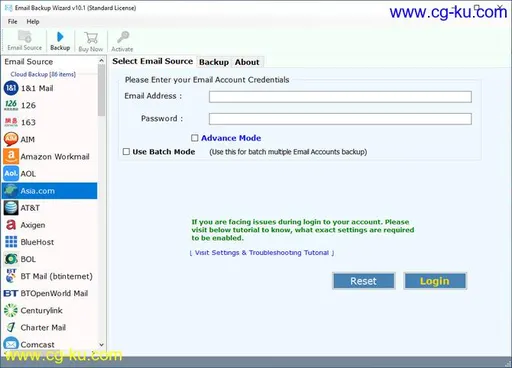Select the Comcast envelope icon
512x368 pixels.
(11, 344)
